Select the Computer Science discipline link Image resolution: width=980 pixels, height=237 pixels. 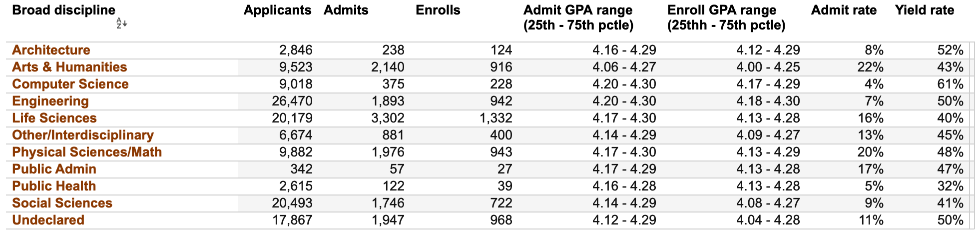click(70, 84)
